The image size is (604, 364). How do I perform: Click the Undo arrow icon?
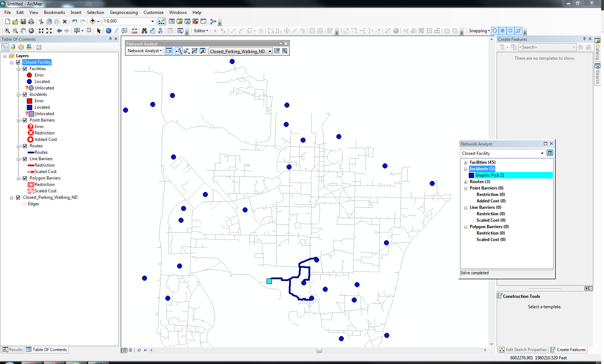coord(74,21)
